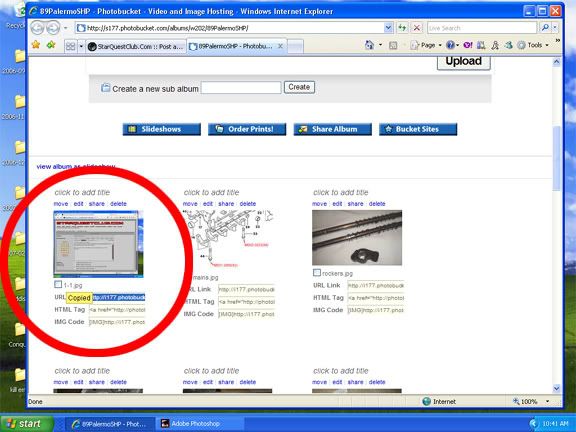Viewport: 576px width, 432px height.
Task: Click the Home icon in command bar
Action: click(x=369, y=45)
